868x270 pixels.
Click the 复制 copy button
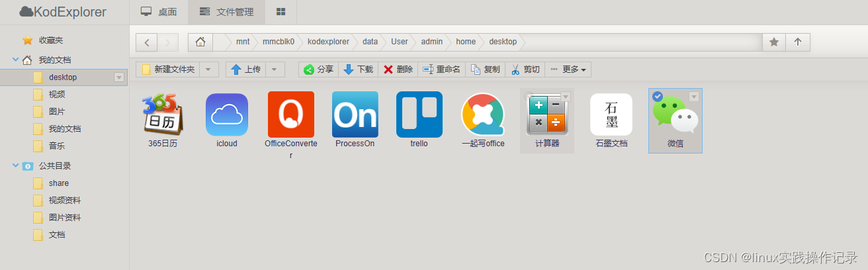(485, 69)
